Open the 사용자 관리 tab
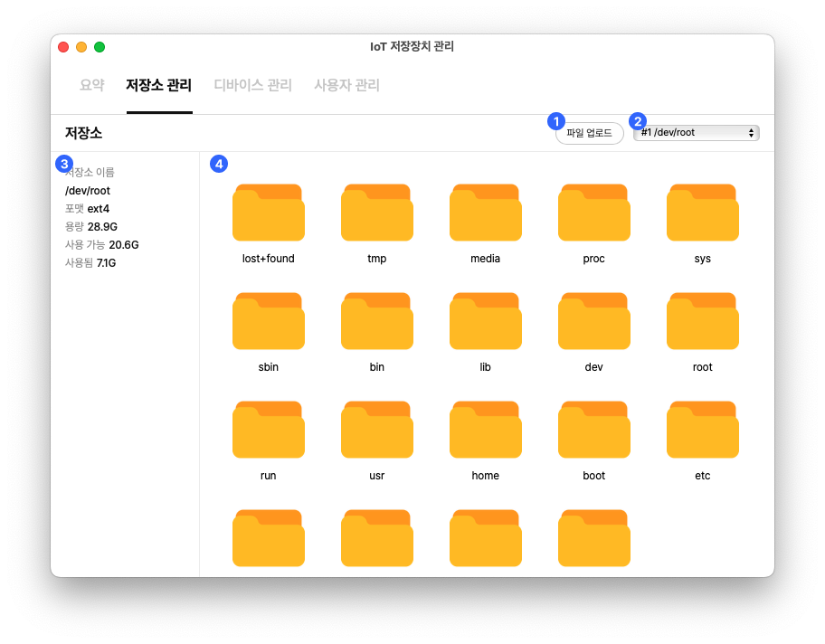Screen dimensions: 825x644 [346, 85]
